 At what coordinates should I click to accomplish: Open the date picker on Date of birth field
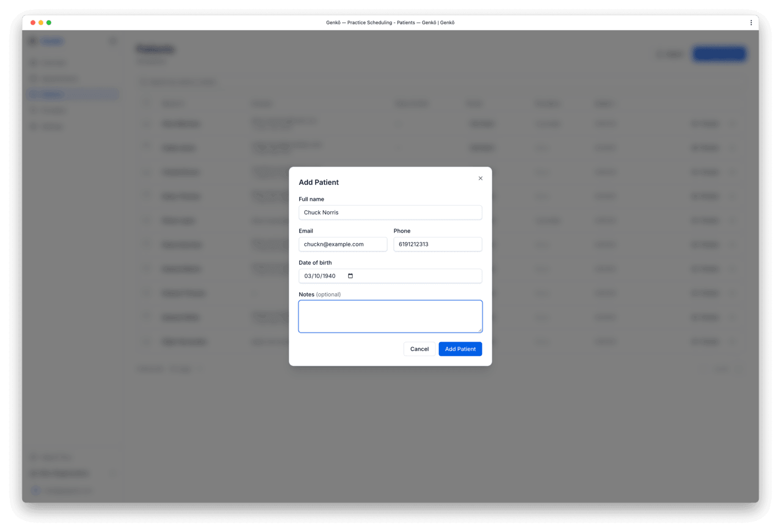(350, 276)
